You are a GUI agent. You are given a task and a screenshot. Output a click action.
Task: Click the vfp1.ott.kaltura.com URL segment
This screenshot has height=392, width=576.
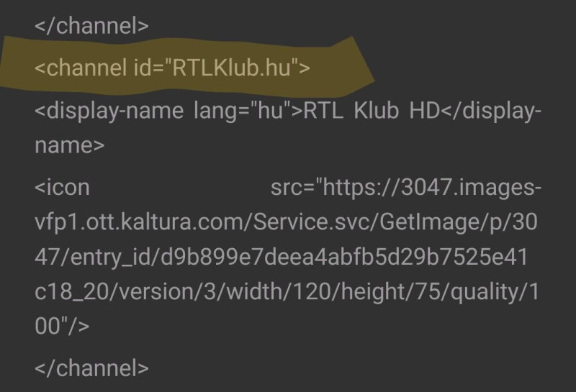click(x=140, y=222)
